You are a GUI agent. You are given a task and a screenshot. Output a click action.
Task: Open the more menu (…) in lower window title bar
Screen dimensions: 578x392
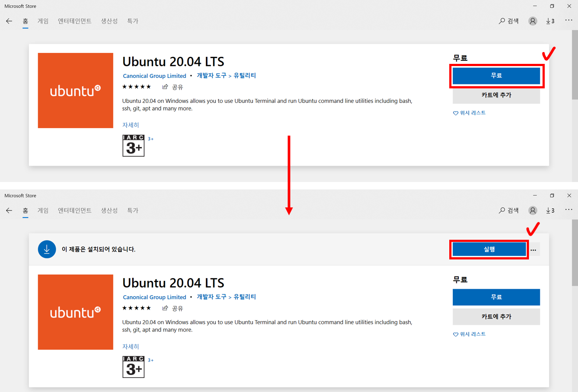tap(569, 210)
